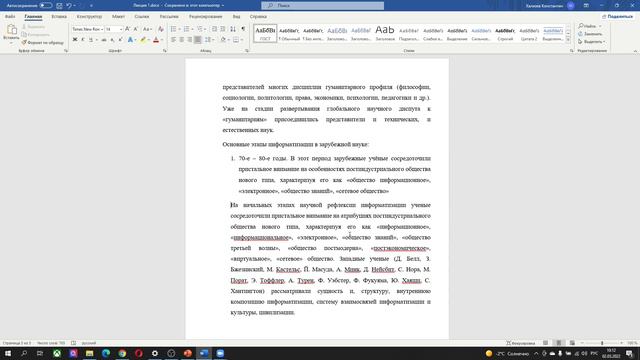Click the Select button in Editing group

pyautogui.click(x=592, y=42)
